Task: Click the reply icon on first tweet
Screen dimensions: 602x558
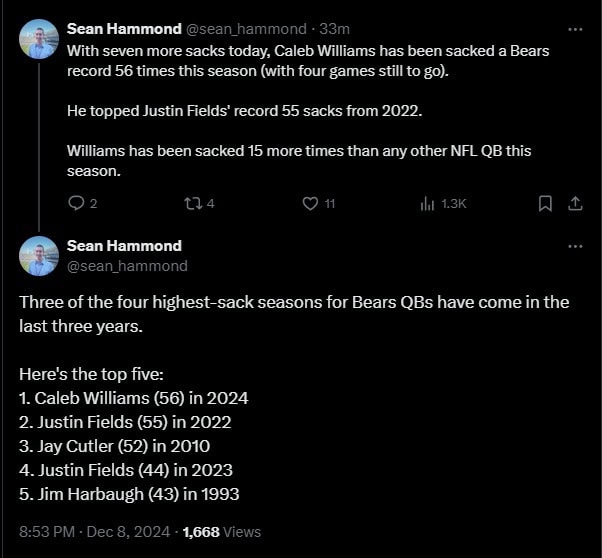Action: point(76,203)
